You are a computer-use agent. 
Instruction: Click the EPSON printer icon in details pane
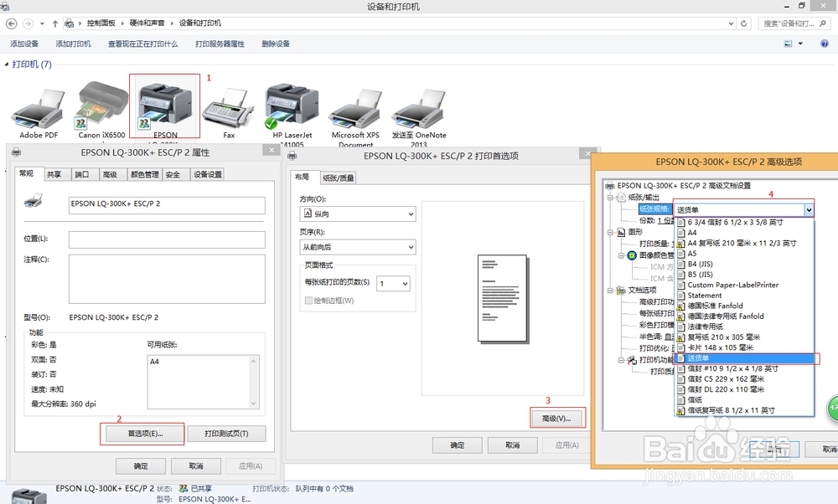(x=29, y=496)
